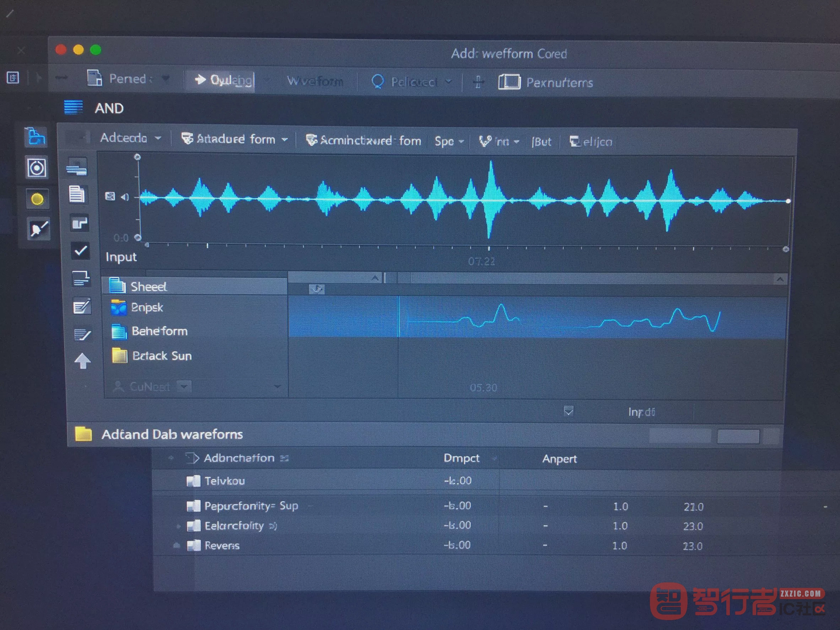The width and height of the screenshot is (840, 630).
Task: Click the document page icon in inner toolbar
Action: [77, 195]
